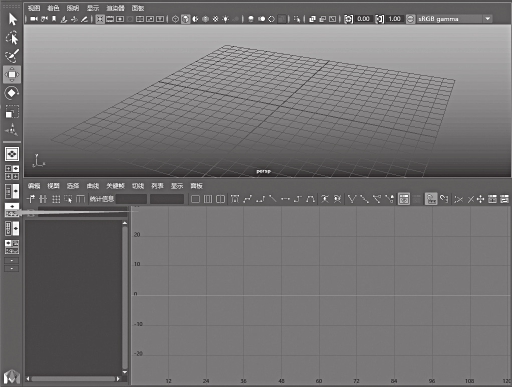Toggle X-ray display mode
Screen dimensions: 512x387
tap(312, 19)
